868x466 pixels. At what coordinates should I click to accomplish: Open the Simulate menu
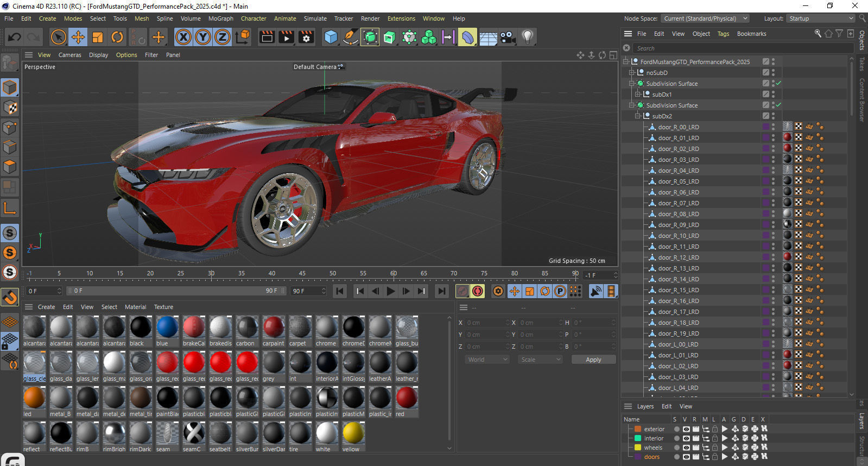click(315, 18)
